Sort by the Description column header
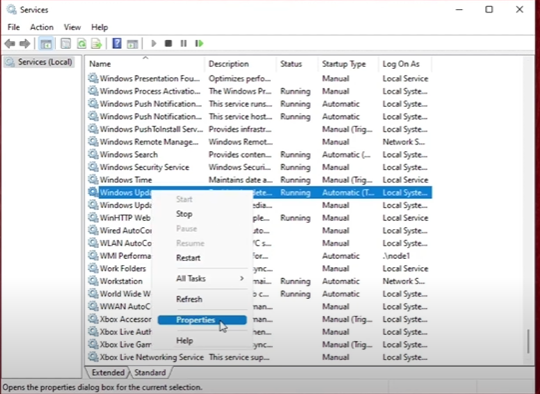The height and width of the screenshot is (394, 540). point(241,64)
